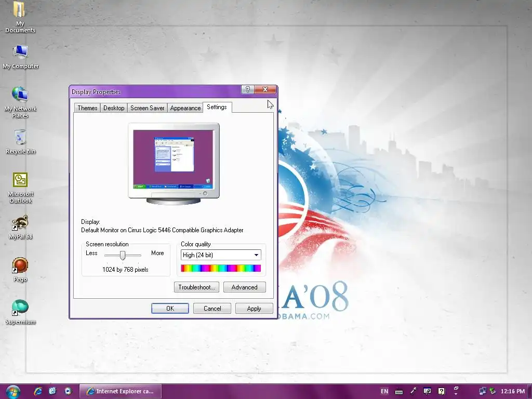Image resolution: width=532 pixels, height=399 pixels.
Task: Select the MyPal 68 raccoon shortcut
Action: tap(20, 228)
